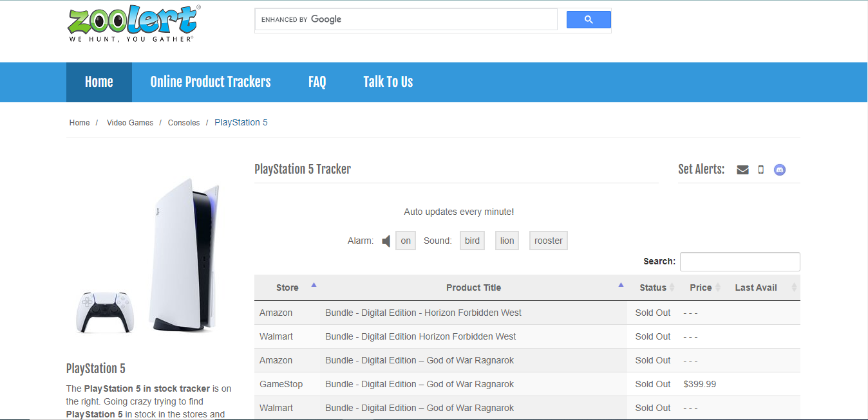Sort the table by Product Title
868x420 pixels.
473,288
